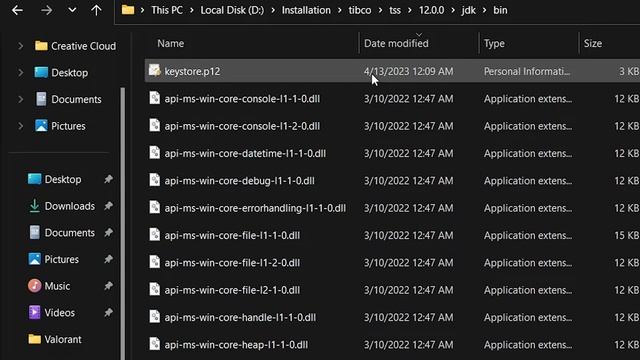
Task: Jump to tibco folder in breadcrumb
Action: 360,10
